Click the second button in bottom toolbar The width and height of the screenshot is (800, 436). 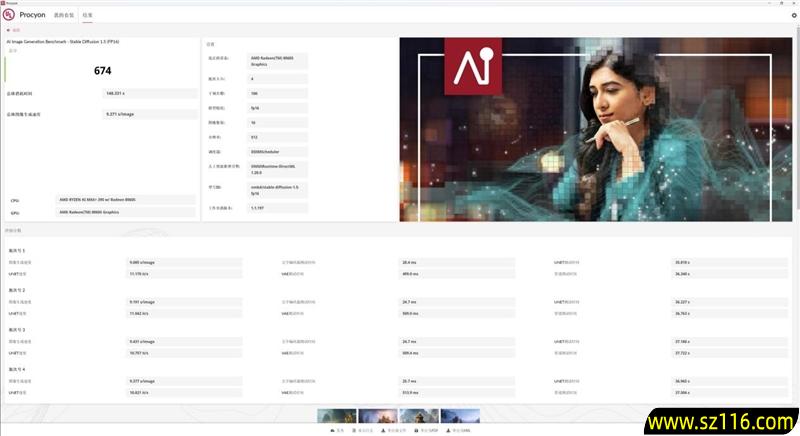(x=365, y=430)
